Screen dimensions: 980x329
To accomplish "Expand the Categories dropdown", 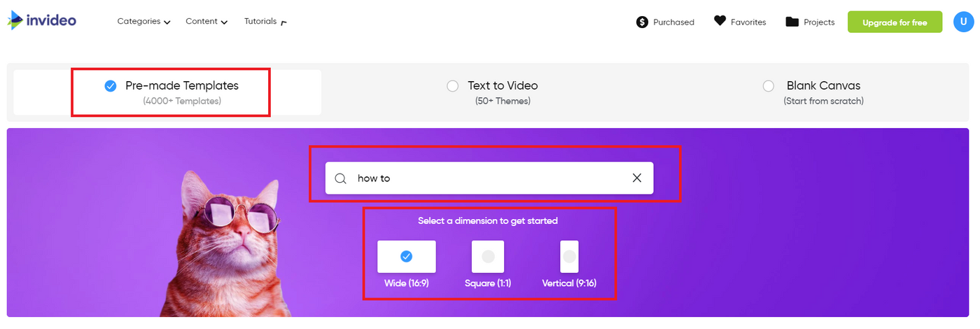I will (x=144, y=22).
